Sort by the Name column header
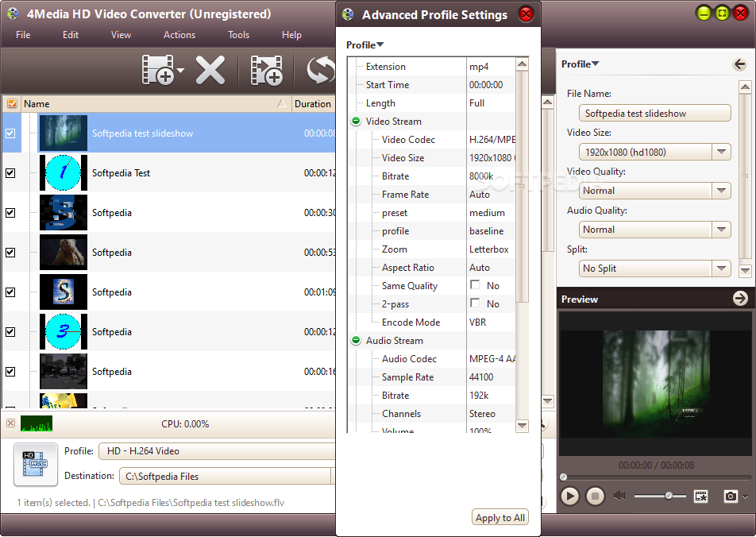 pyautogui.click(x=156, y=104)
